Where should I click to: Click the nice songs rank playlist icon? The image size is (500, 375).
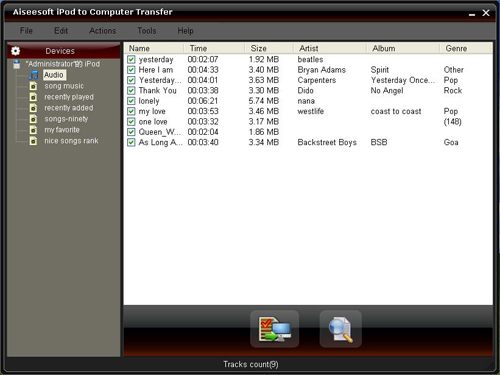(x=33, y=141)
